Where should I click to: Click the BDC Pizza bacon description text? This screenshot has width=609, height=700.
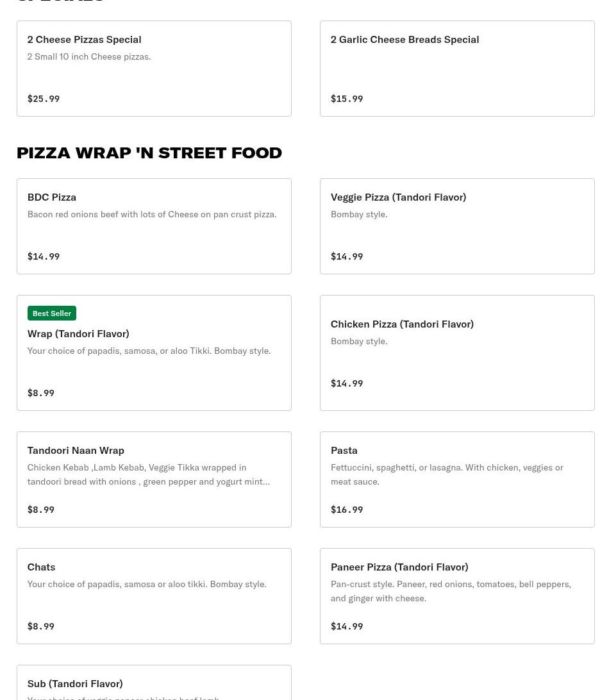coord(152,214)
